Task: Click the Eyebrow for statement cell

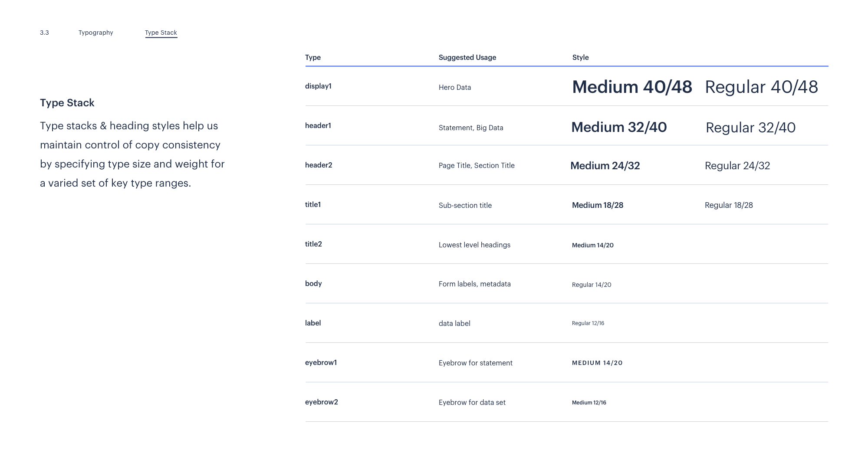Action: [x=475, y=363]
